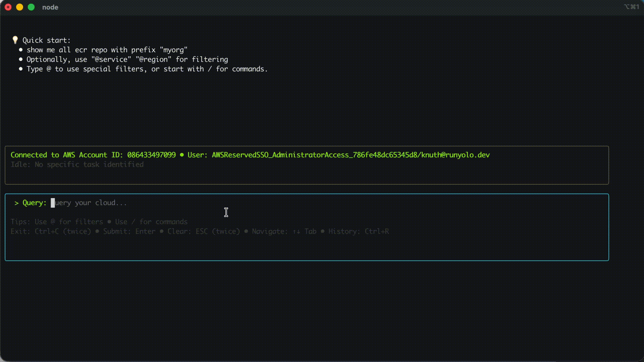Select the bullet beside the myorg example

click(x=21, y=50)
